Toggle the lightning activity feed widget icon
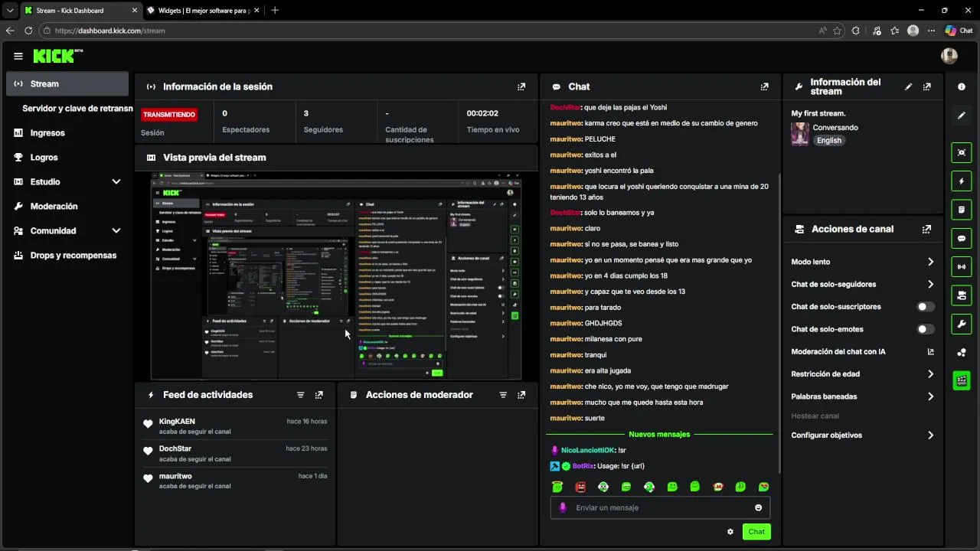 tap(962, 181)
